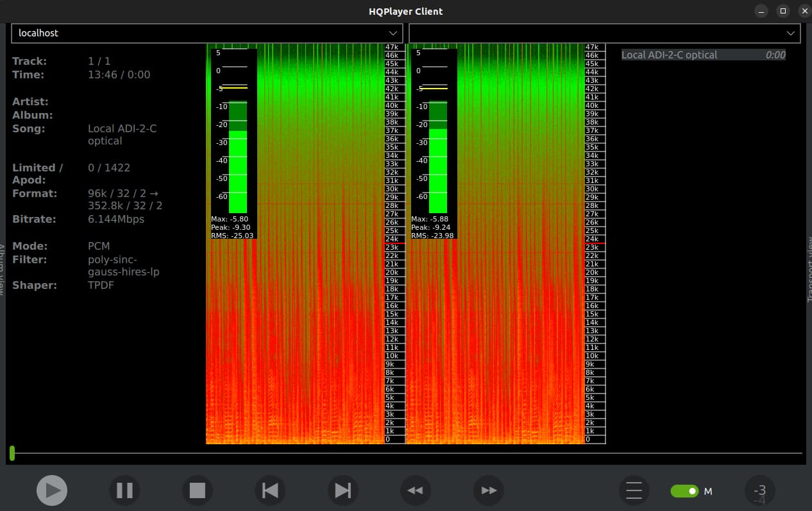Maximize the HQPlayer Client window

point(782,11)
